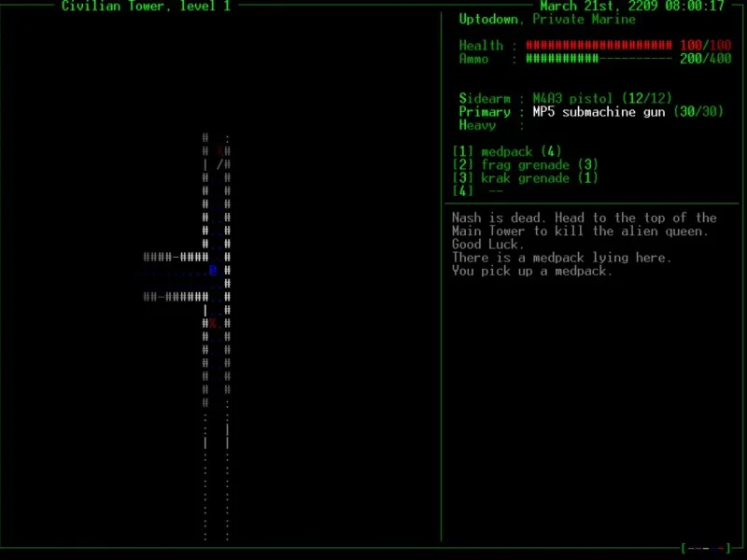This screenshot has width=747, height=560.
Task: Click the Sidearm M4A3 pistol line
Action: coord(566,99)
